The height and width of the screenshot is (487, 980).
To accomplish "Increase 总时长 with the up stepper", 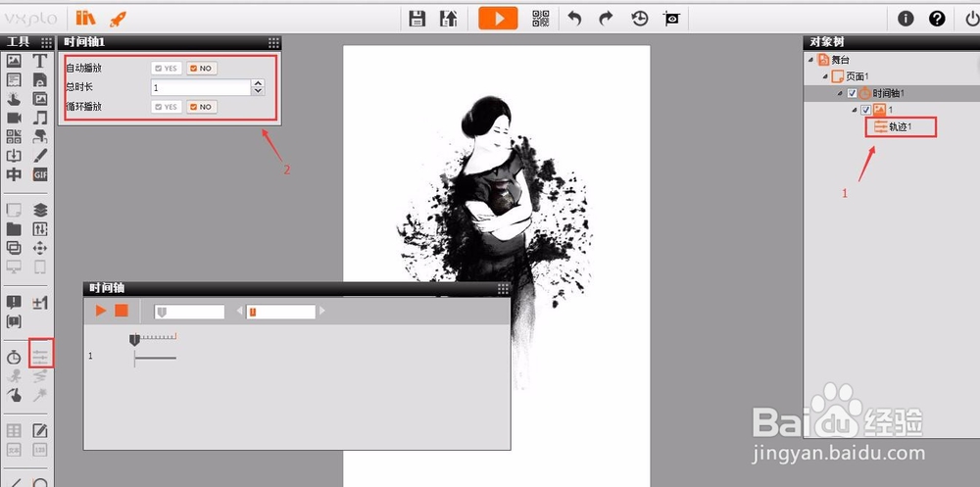I will 258,83.
